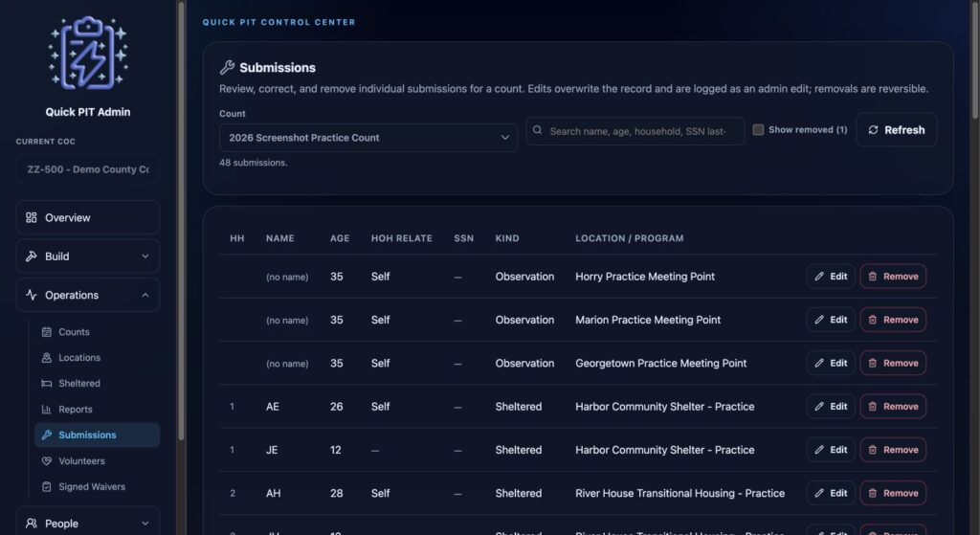980x535 pixels.
Task: Click the QUICK PIT CONTROL CENTER heading
Action: click(x=278, y=22)
